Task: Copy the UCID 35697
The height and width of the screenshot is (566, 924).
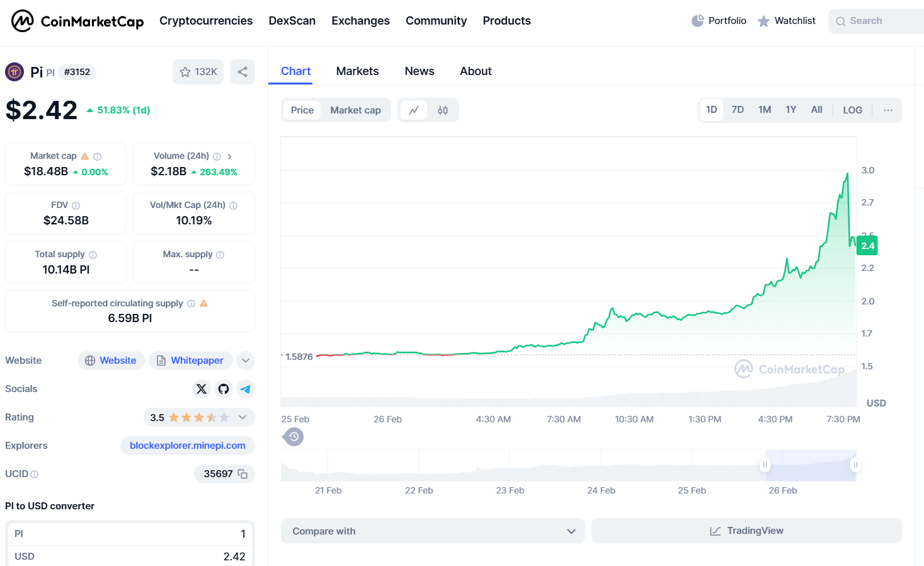Action: coord(242,474)
